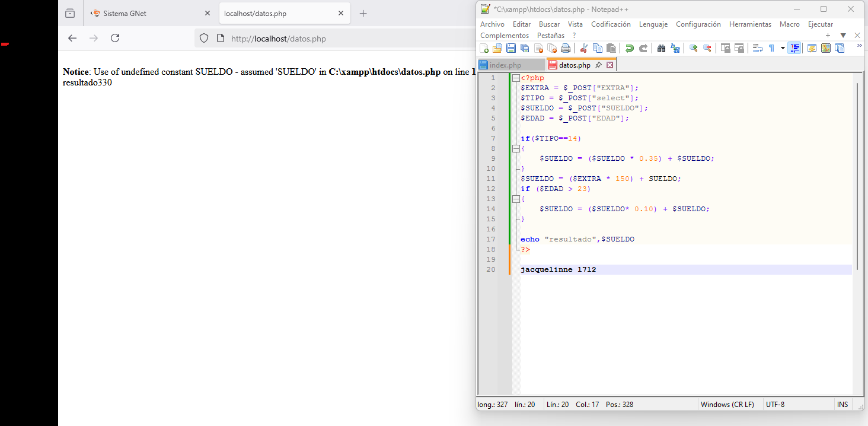
Task: Toggle the Indent Guide toolbar button
Action: tap(794, 48)
